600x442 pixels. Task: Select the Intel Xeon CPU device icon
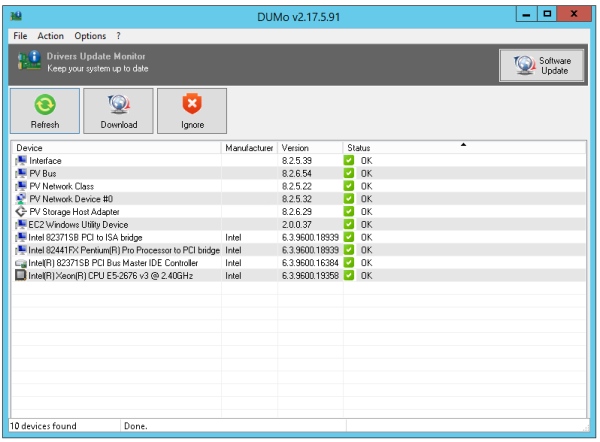pos(21,275)
